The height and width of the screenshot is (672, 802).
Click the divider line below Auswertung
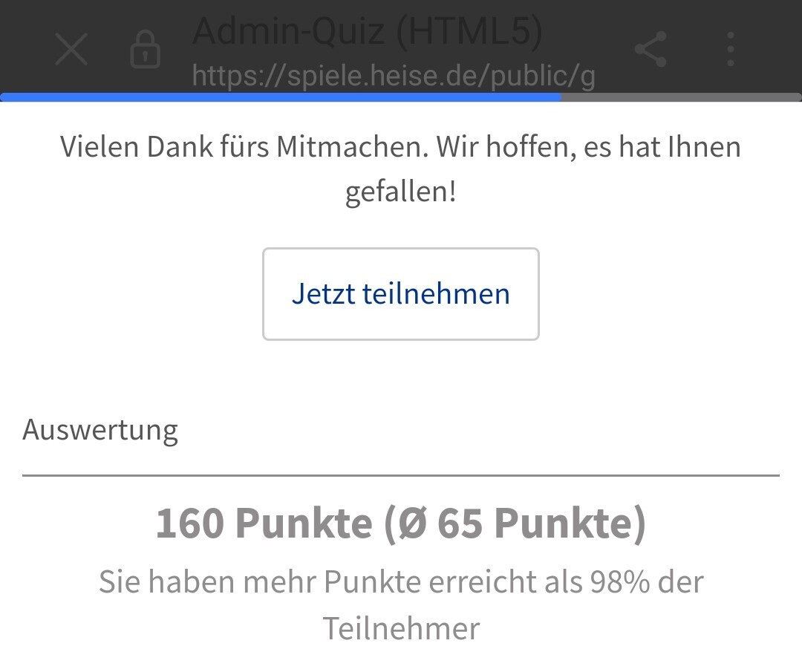[x=401, y=474]
